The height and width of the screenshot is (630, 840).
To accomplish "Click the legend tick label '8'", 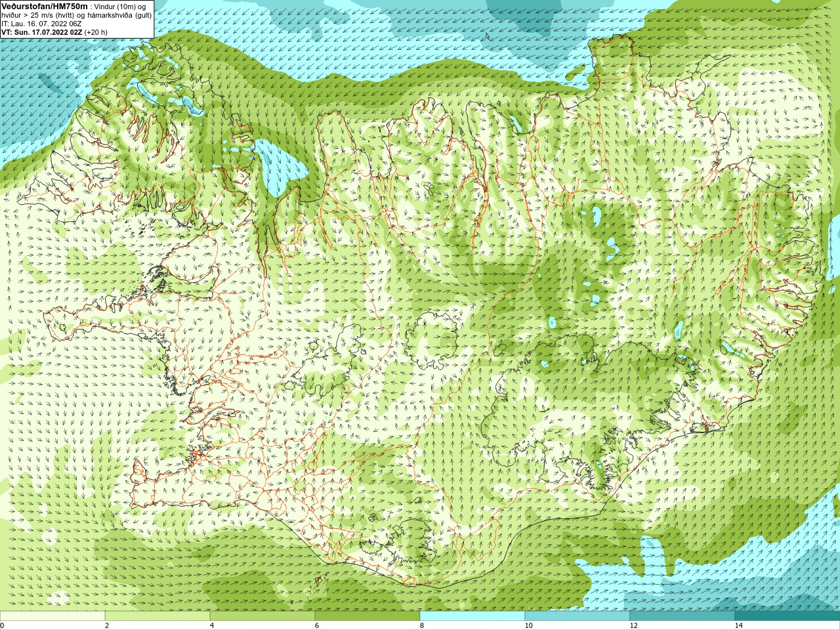I will click(x=422, y=625).
